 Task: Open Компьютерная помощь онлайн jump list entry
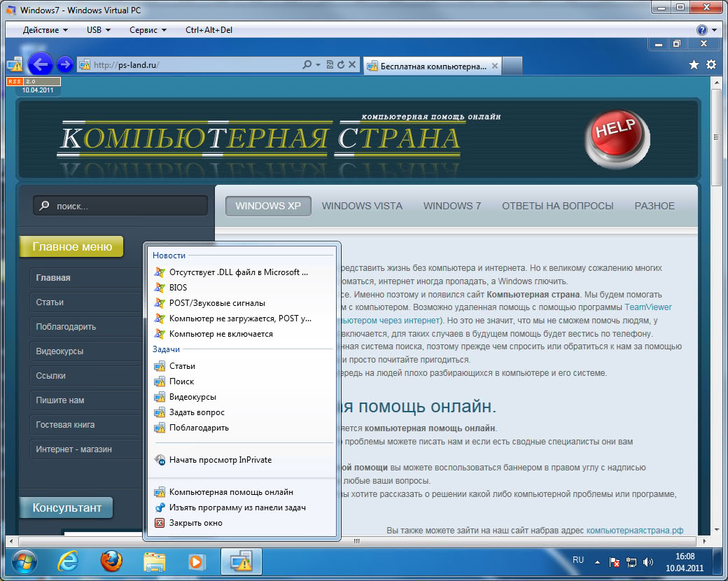point(241,492)
